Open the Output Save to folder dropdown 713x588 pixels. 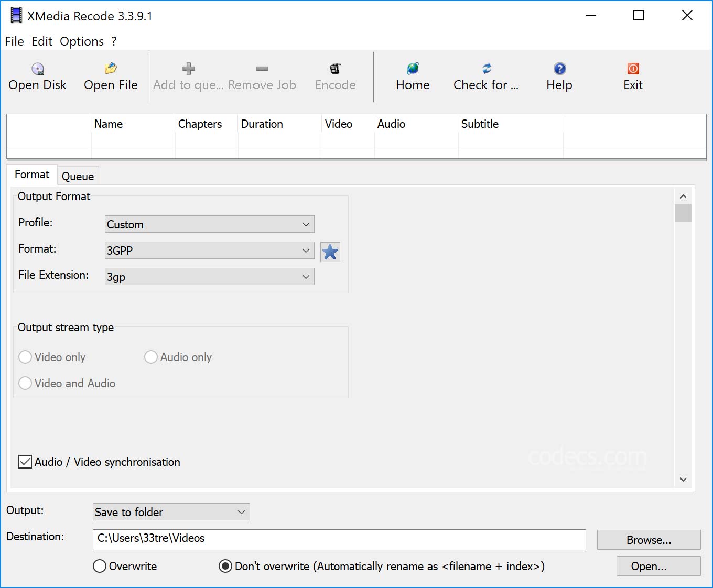click(x=171, y=512)
